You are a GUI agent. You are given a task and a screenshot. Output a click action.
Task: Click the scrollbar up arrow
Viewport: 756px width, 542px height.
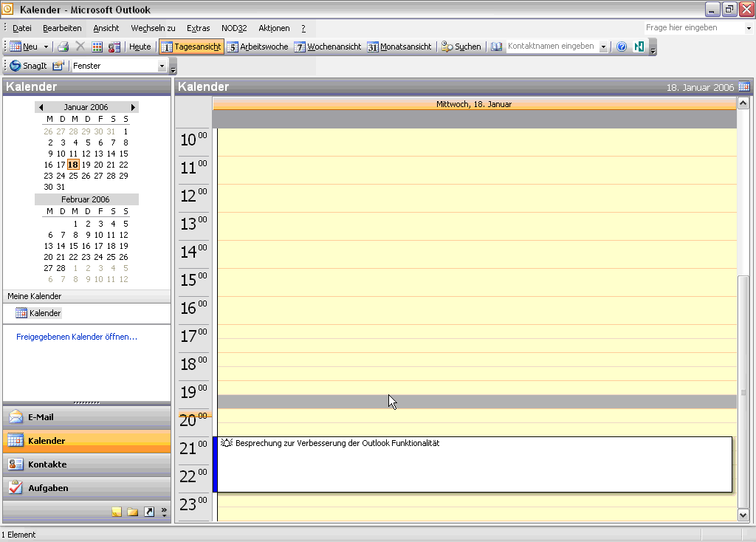click(x=743, y=103)
